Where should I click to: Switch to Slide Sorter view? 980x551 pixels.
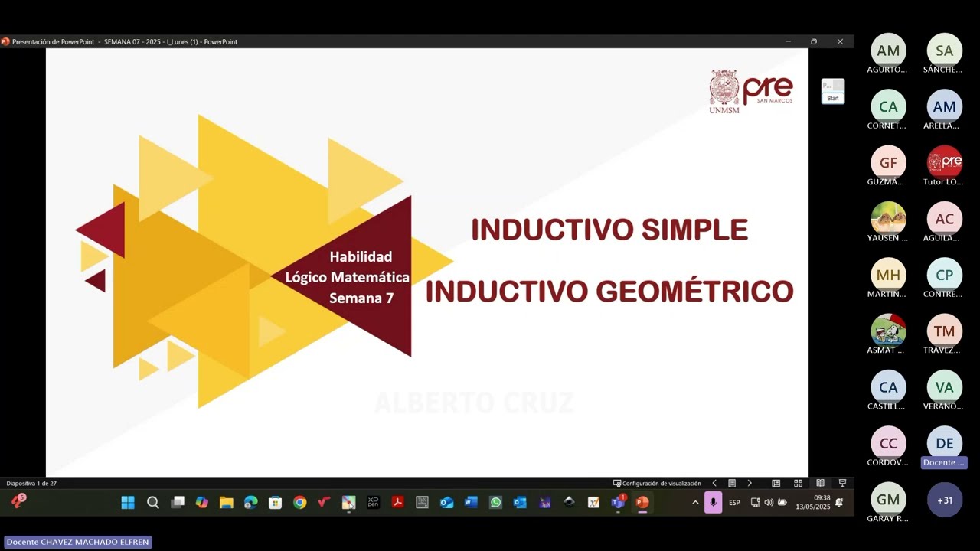click(798, 483)
